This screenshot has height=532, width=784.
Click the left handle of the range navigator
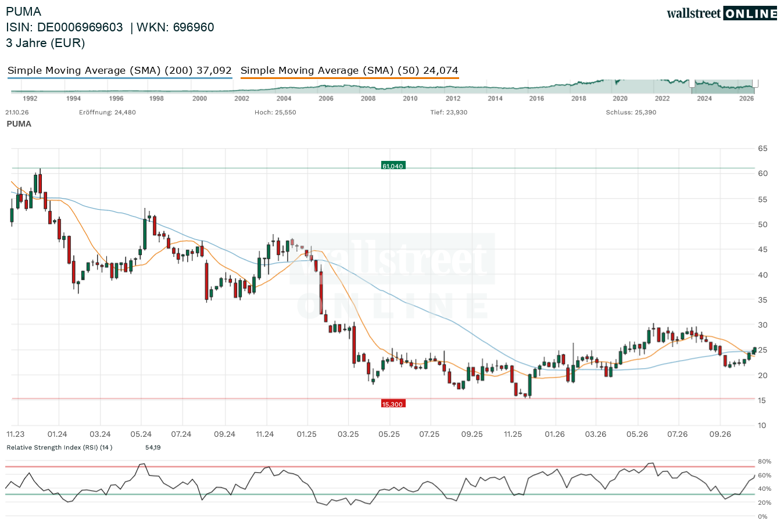click(x=692, y=84)
